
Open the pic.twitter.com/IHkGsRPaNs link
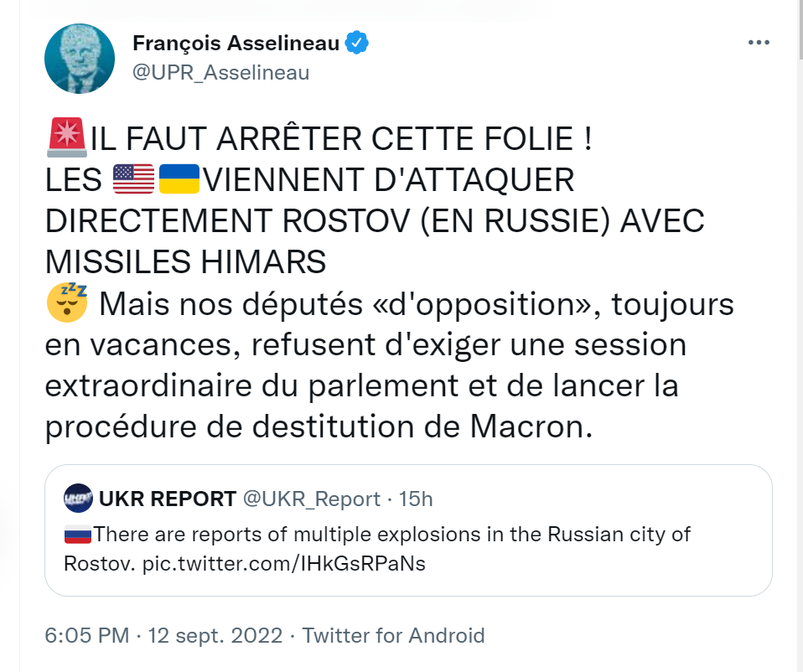[283, 563]
